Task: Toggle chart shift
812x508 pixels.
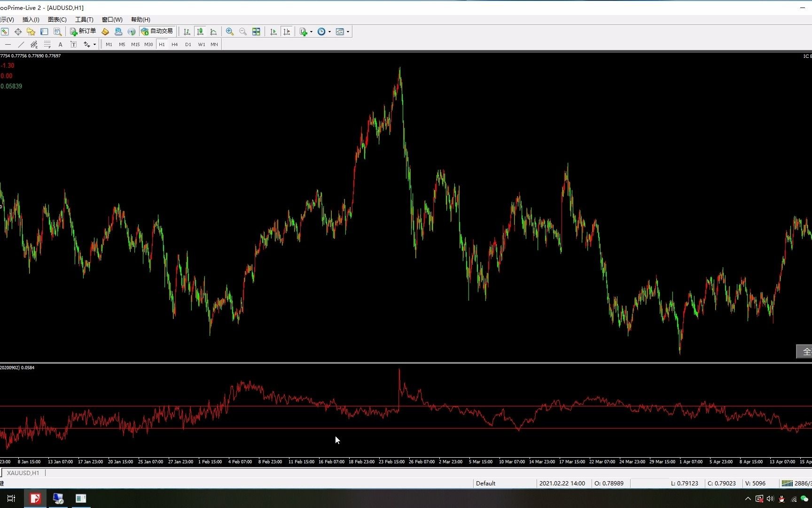Action: [287, 32]
